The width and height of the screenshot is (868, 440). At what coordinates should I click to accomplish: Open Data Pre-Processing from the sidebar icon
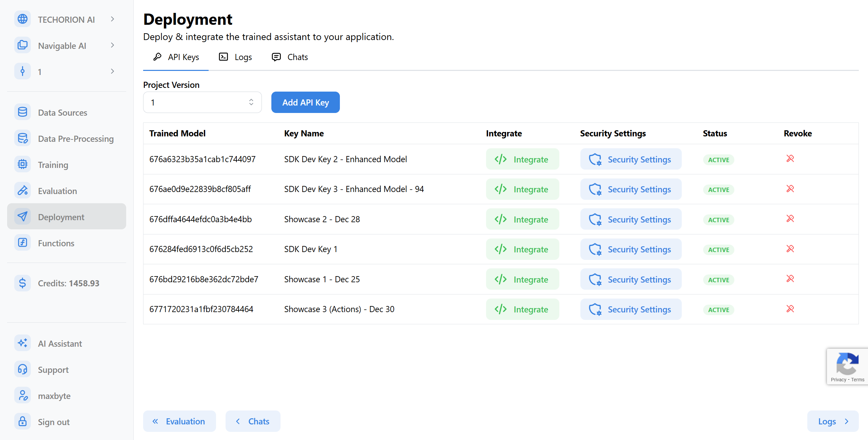pos(22,138)
